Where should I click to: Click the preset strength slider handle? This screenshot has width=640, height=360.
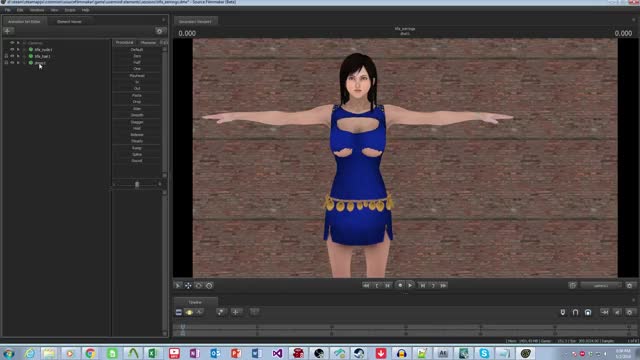pos(137,184)
